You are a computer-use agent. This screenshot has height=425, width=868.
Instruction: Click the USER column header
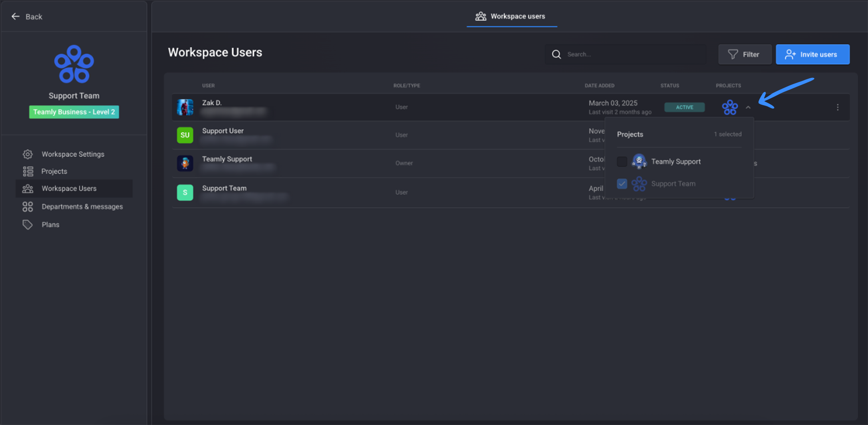pos(208,86)
